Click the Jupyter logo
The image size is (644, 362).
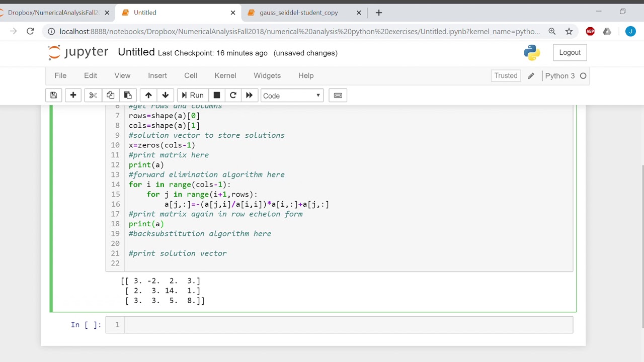[x=78, y=52]
